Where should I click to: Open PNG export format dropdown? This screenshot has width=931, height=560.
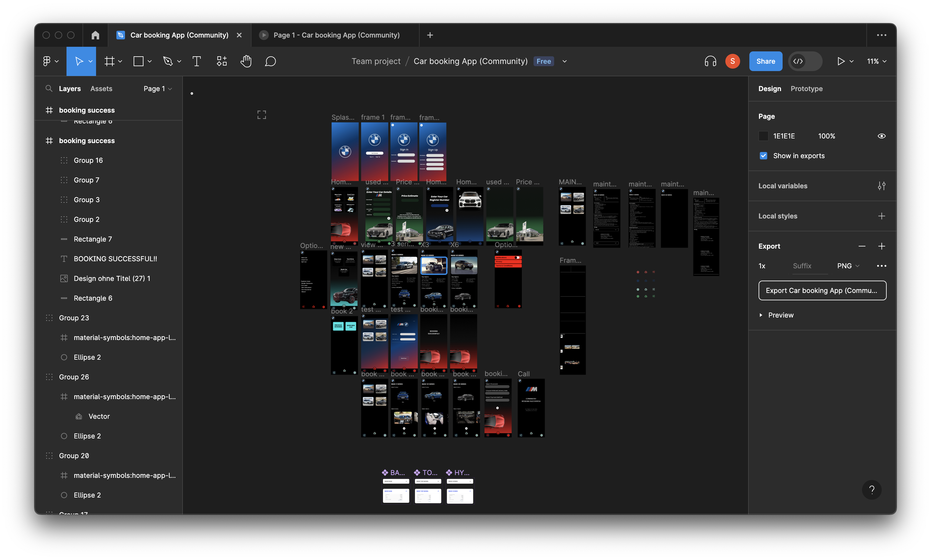point(848,266)
